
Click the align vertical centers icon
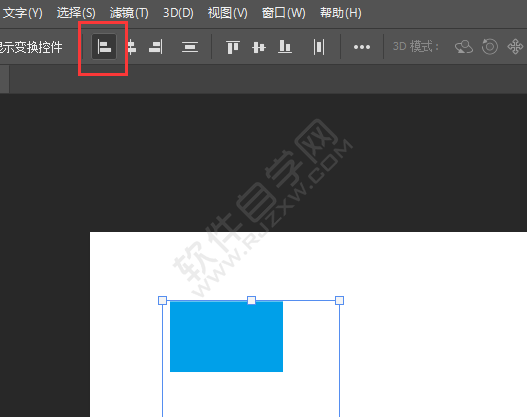pyautogui.click(x=259, y=47)
